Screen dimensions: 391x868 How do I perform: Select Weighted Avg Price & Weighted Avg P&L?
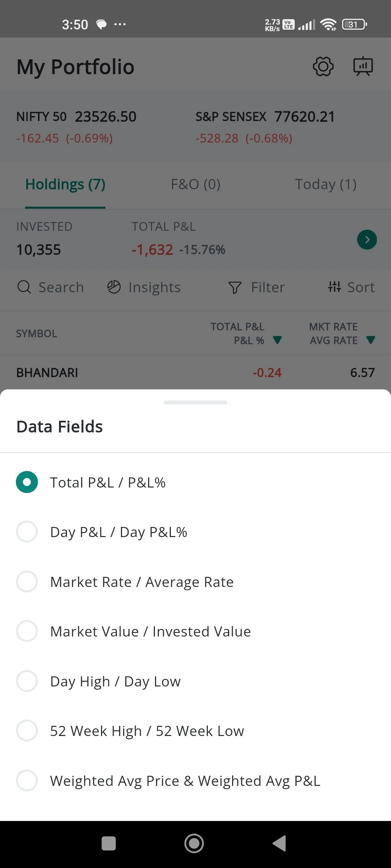[27, 780]
